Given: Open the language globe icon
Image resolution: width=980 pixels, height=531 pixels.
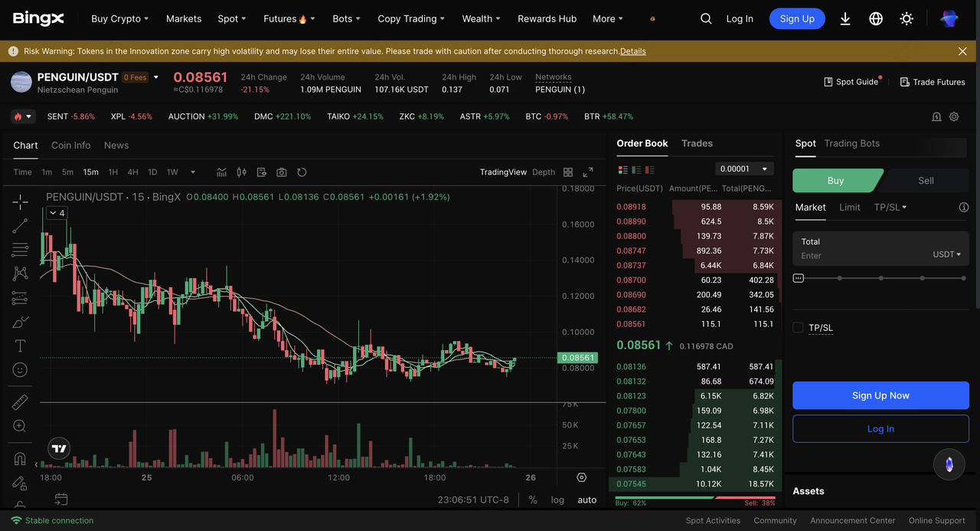Looking at the screenshot, I should pos(876,18).
